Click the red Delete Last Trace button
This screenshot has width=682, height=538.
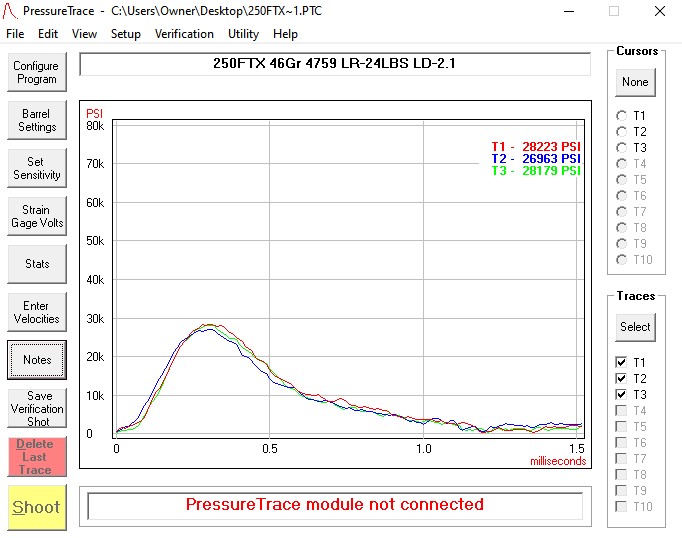tap(37, 457)
